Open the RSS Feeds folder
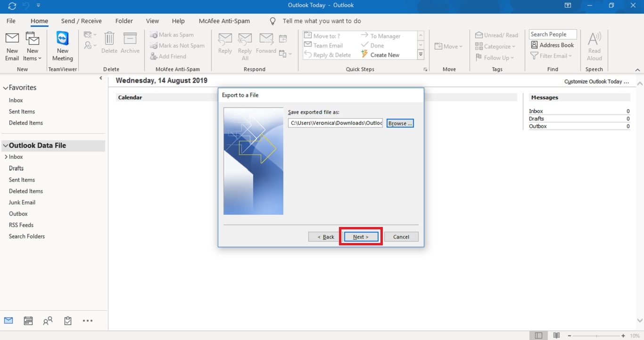Image resolution: width=644 pixels, height=340 pixels. click(21, 225)
